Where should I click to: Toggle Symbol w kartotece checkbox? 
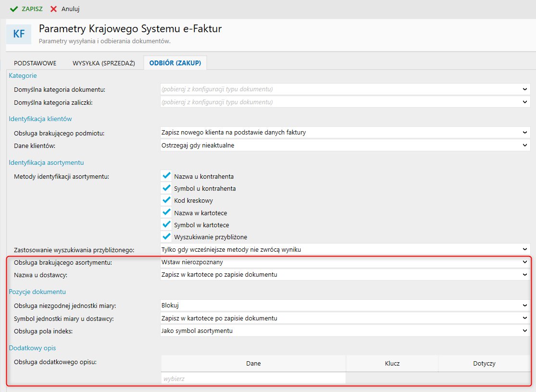(x=167, y=224)
